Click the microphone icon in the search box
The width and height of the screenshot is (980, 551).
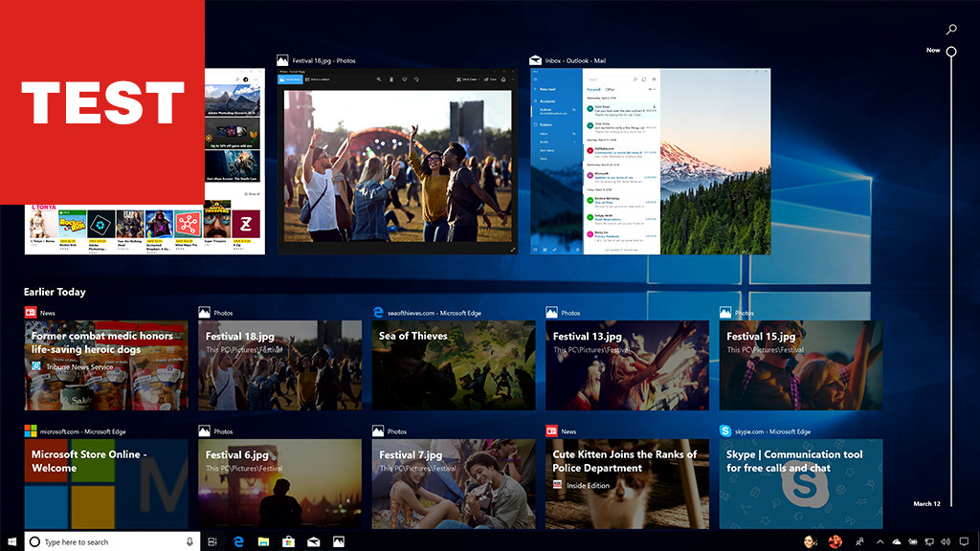pos(189,541)
